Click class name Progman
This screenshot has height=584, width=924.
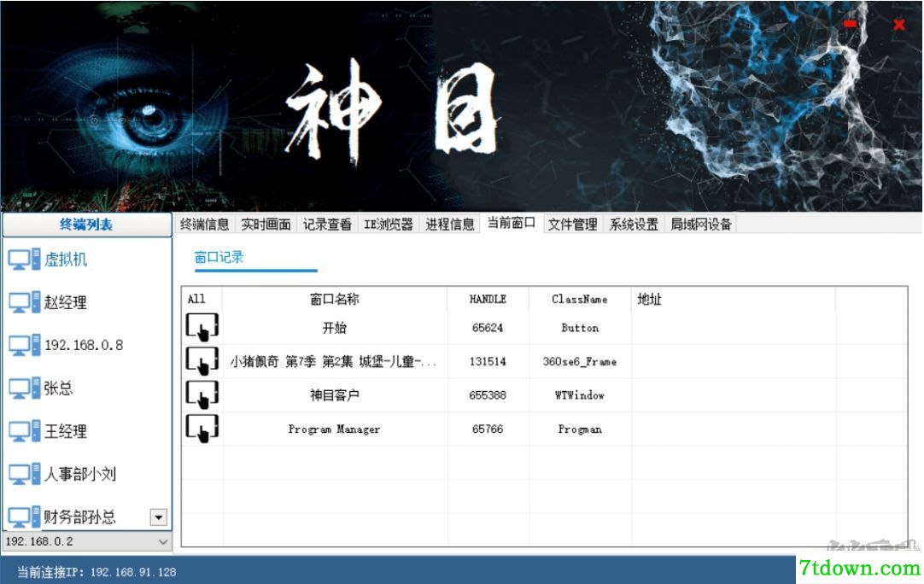[580, 429]
